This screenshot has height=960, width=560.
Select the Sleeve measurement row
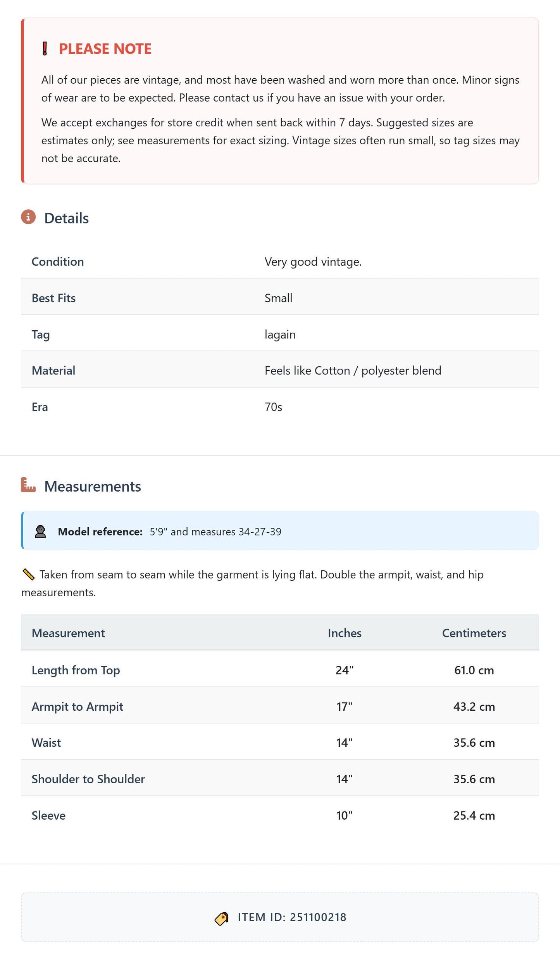[280, 815]
